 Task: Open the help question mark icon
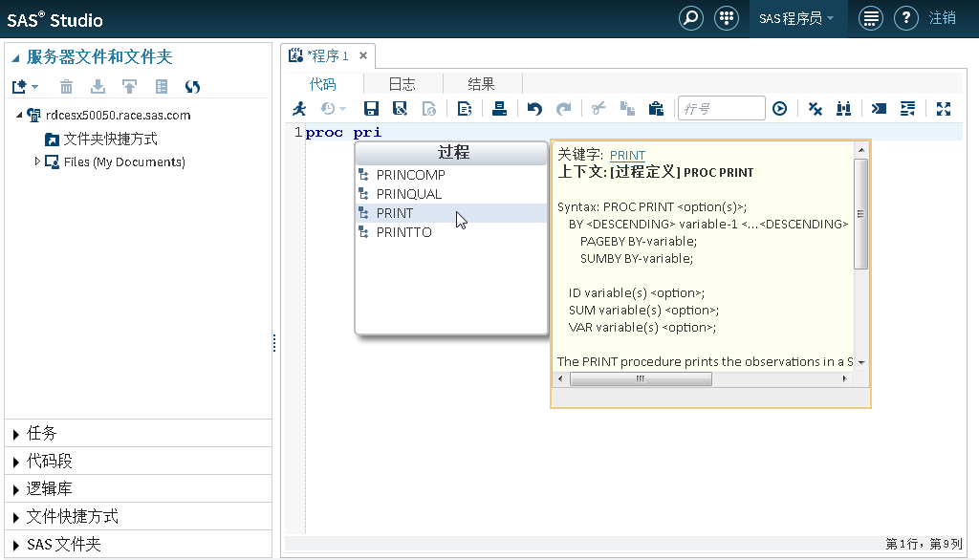905,18
